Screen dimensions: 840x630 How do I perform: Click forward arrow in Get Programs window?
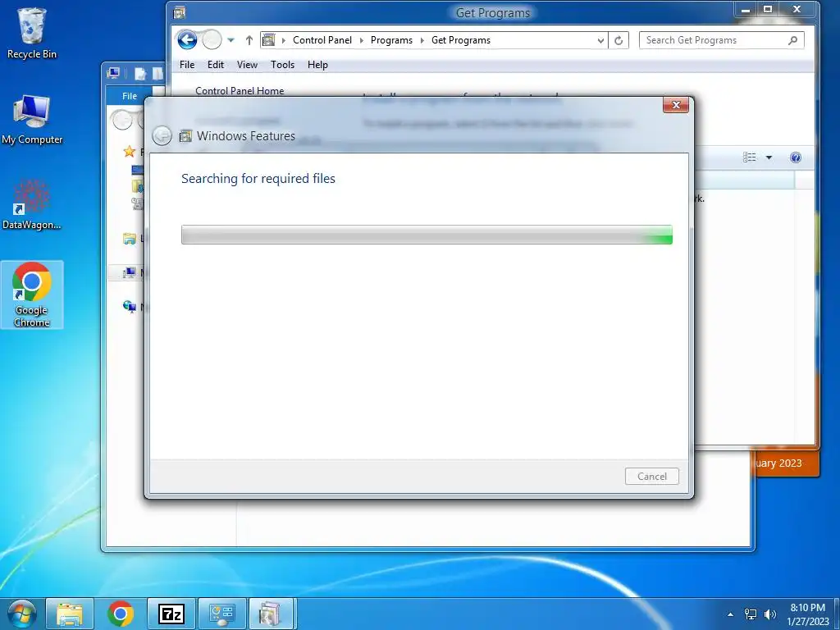212,40
